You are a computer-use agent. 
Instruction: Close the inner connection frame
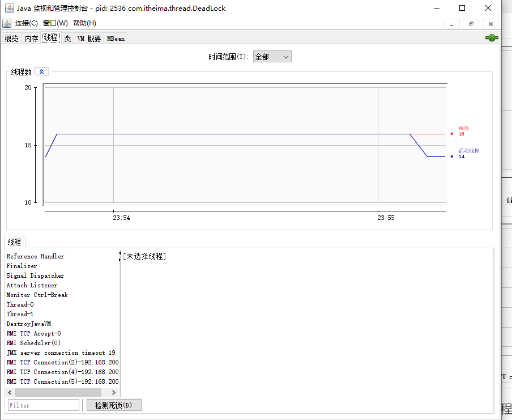[490, 23]
